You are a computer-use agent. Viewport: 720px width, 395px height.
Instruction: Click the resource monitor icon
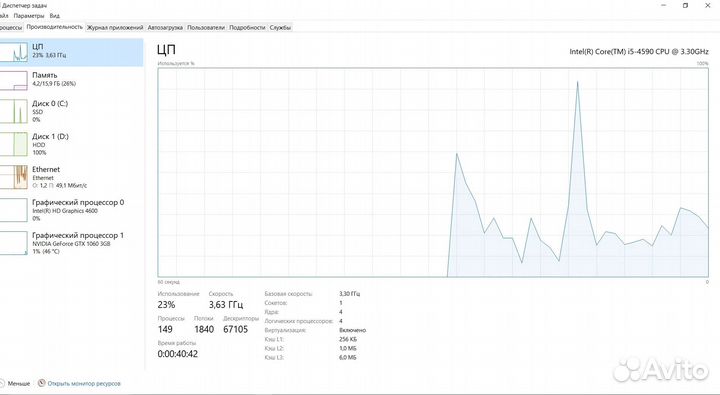pos(42,383)
